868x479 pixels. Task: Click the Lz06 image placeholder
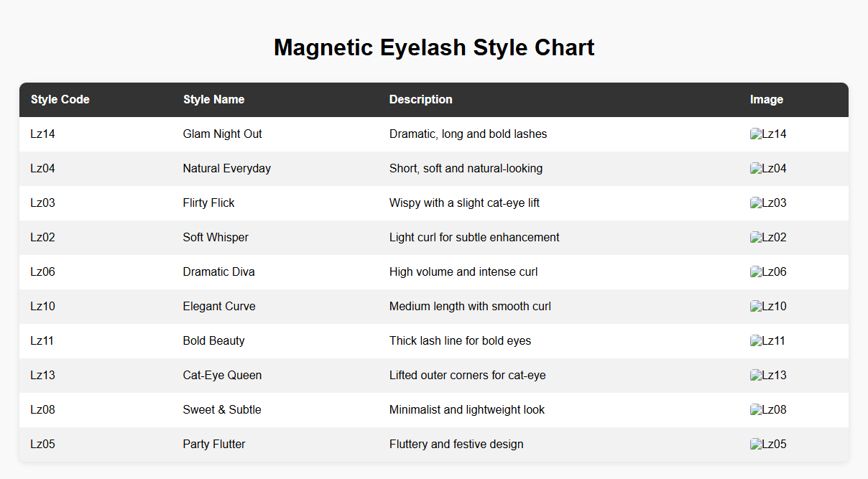767,272
